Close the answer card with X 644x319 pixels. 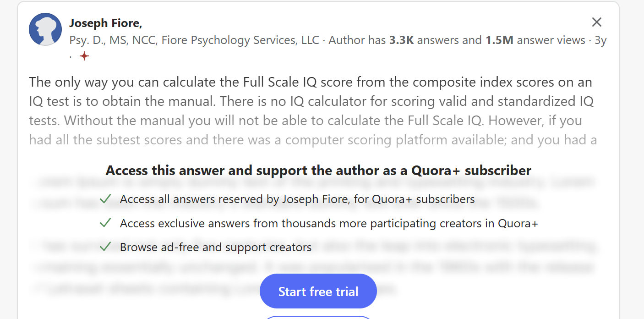click(596, 22)
